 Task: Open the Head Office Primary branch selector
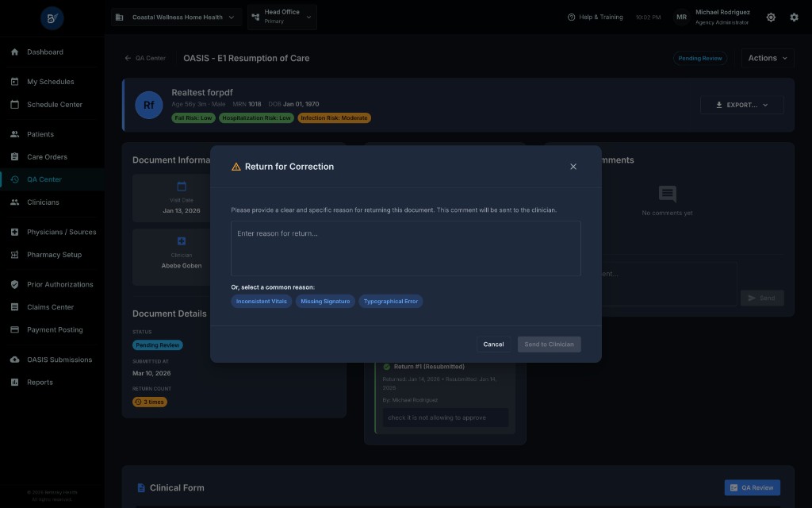282,17
